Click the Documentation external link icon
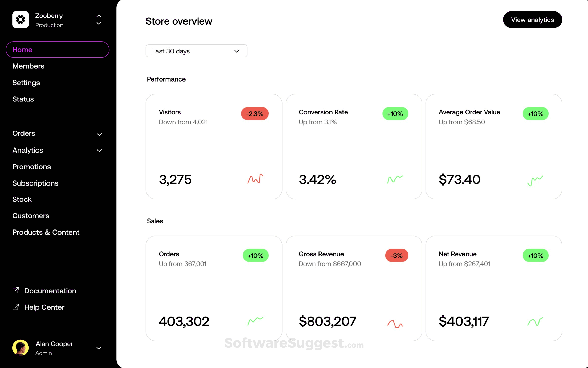This screenshot has width=588, height=368. pyautogui.click(x=16, y=290)
